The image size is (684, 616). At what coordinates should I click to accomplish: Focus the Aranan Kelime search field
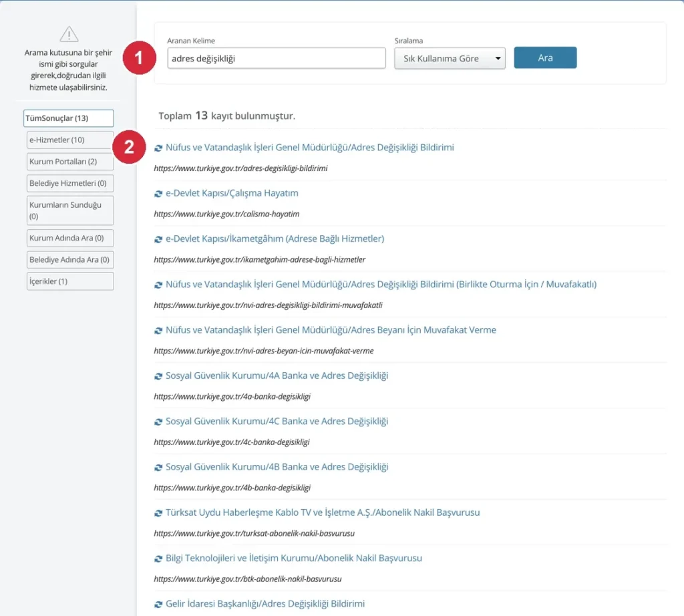click(x=277, y=58)
